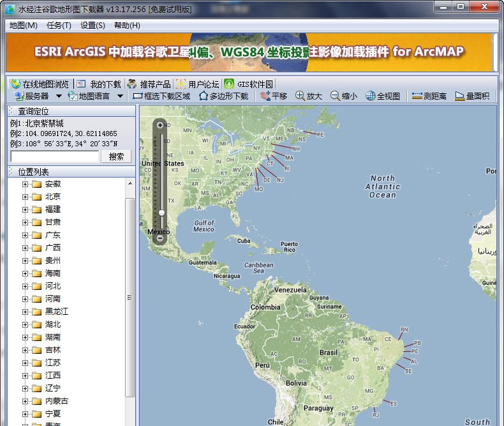Select 宁夏 in the location list
The image size is (504, 426).
pyautogui.click(x=53, y=414)
